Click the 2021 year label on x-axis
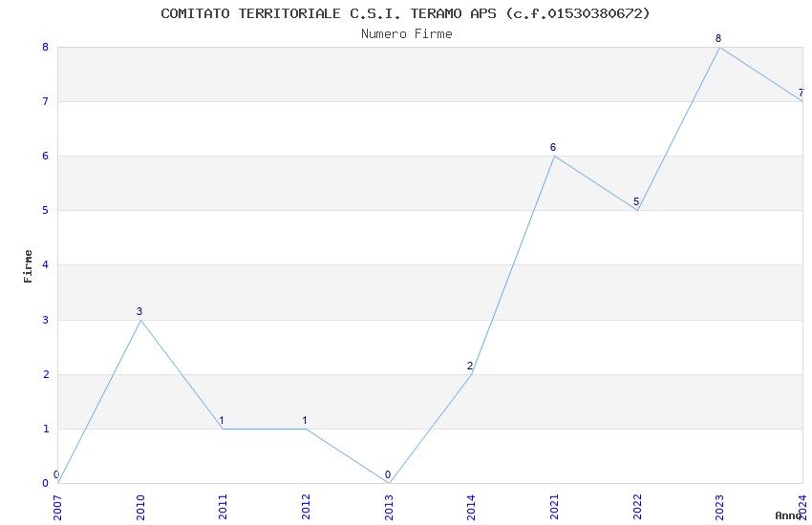 click(554, 508)
